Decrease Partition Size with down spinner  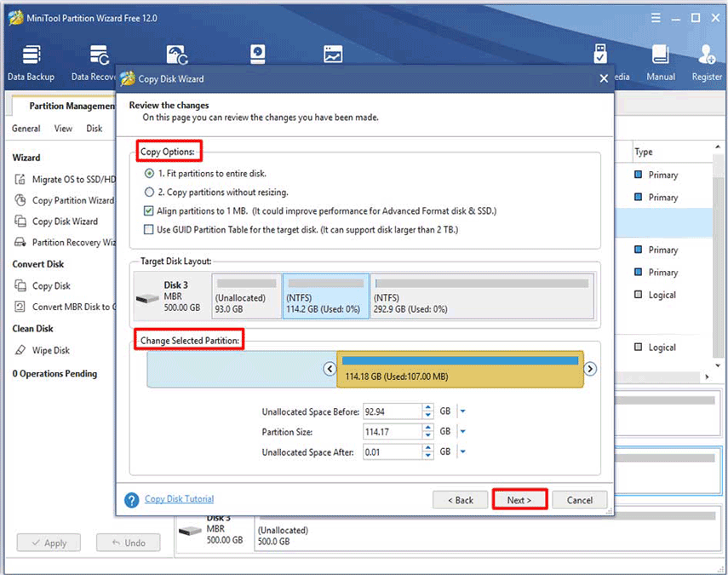(x=428, y=435)
